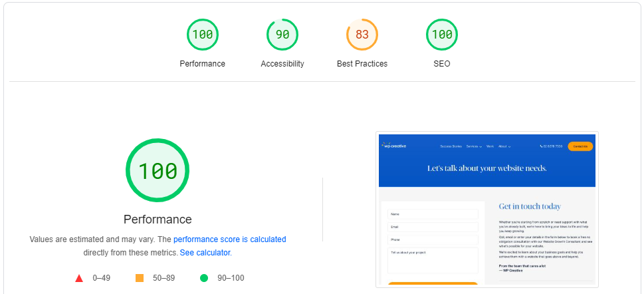Select the Performance label under top gauge
This screenshot has width=644, height=294.
coord(203,64)
